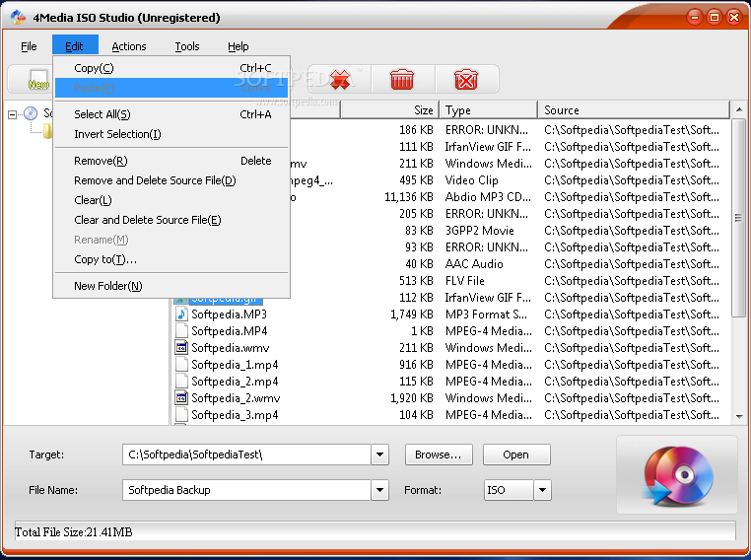
Task: Click the large disc Create ISO button
Action: click(x=678, y=475)
